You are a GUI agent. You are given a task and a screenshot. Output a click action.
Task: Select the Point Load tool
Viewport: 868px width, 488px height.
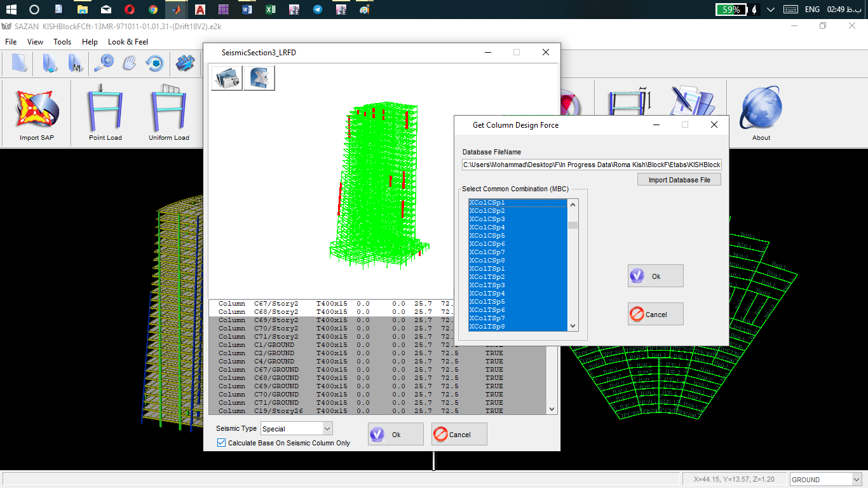(105, 109)
